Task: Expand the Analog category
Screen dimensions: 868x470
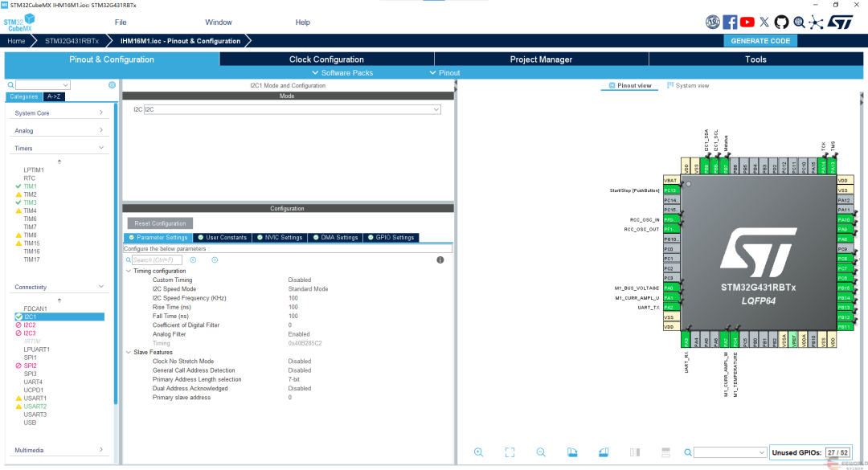Action: point(58,131)
